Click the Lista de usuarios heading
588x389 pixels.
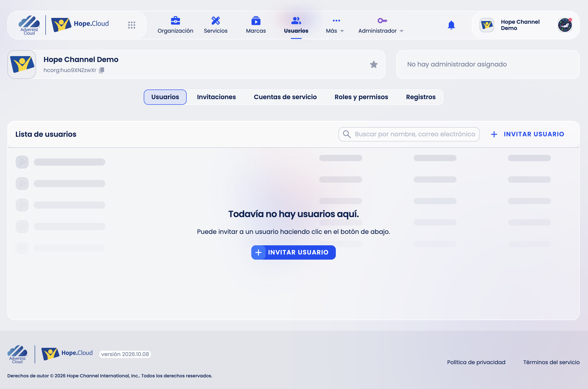[x=46, y=134]
